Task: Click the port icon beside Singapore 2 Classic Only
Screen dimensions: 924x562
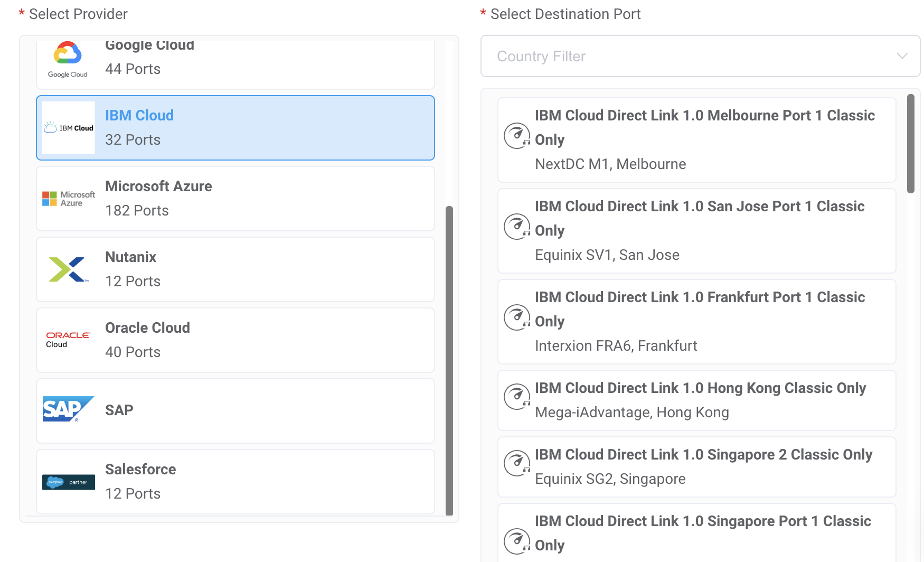Action: [x=517, y=463]
